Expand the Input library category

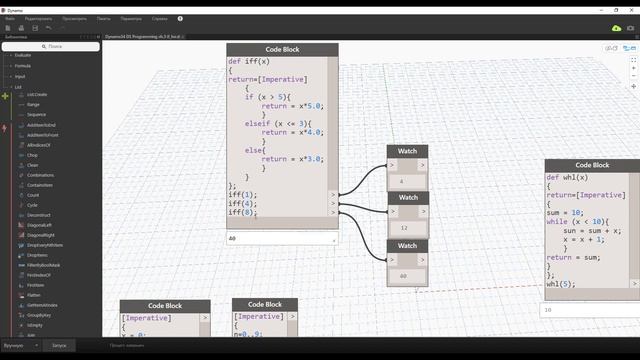(x=20, y=76)
